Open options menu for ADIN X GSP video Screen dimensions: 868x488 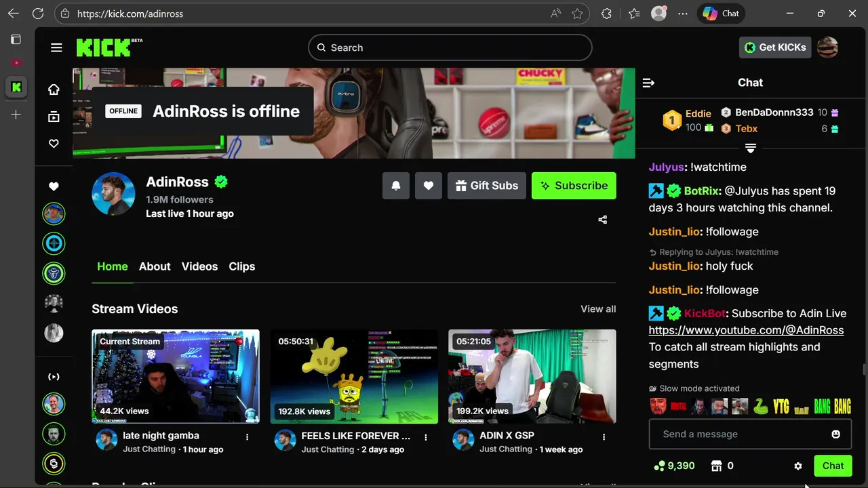(604, 437)
